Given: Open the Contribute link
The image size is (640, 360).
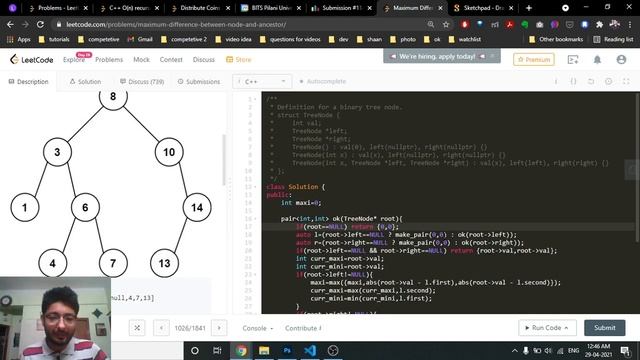Looking at the screenshot, I should tap(303, 328).
